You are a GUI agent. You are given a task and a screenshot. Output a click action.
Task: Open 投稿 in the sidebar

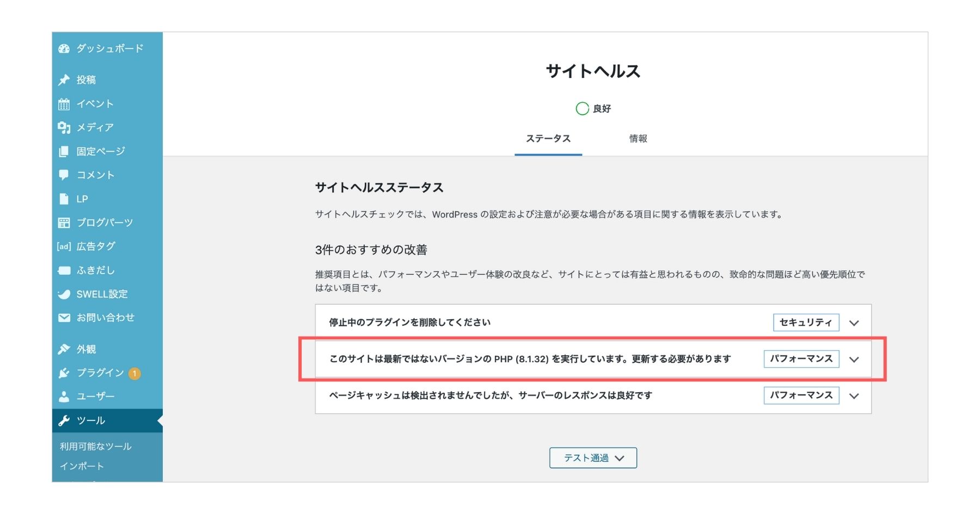[x=86, y=79]
